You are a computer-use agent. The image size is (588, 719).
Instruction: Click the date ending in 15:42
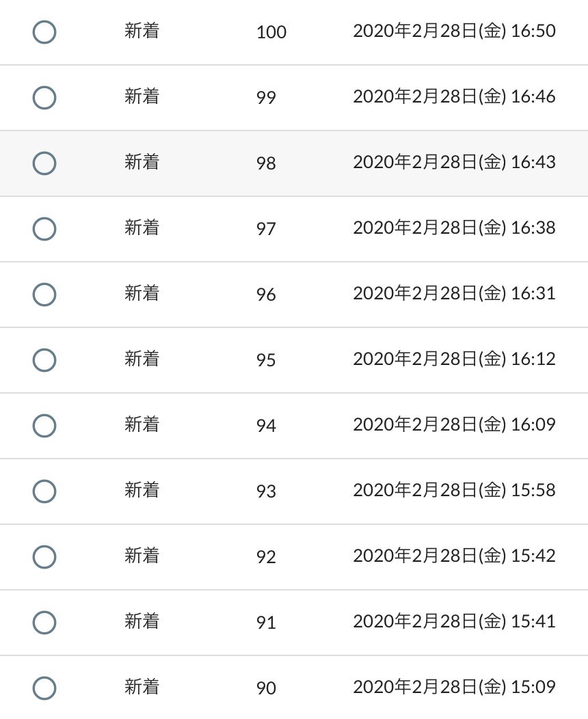[454, 556]
